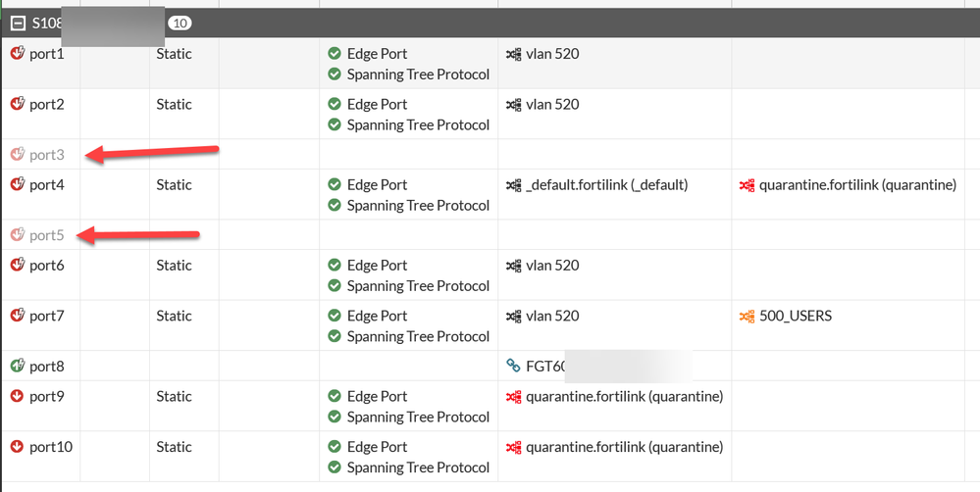Open quarantine.fortilink VLAN on port10
Image resolution: width=980 pixels, height=492 pixels.
(x=624, y=447)
